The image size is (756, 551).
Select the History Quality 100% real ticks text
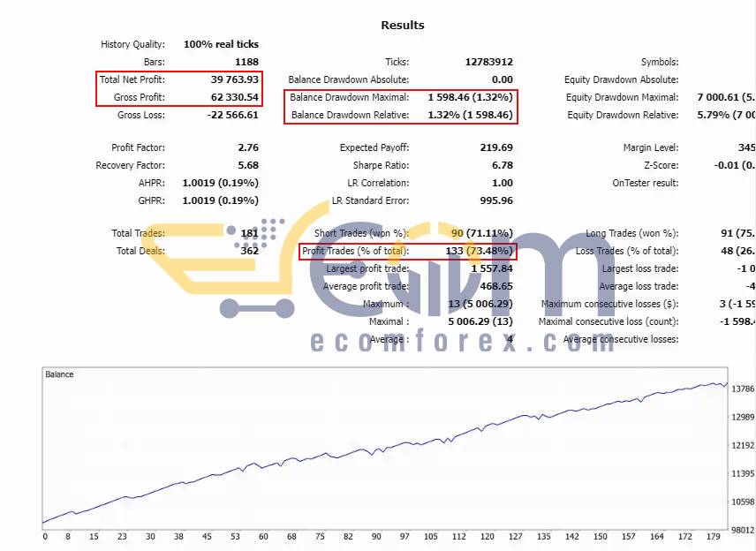click(221, 44)
